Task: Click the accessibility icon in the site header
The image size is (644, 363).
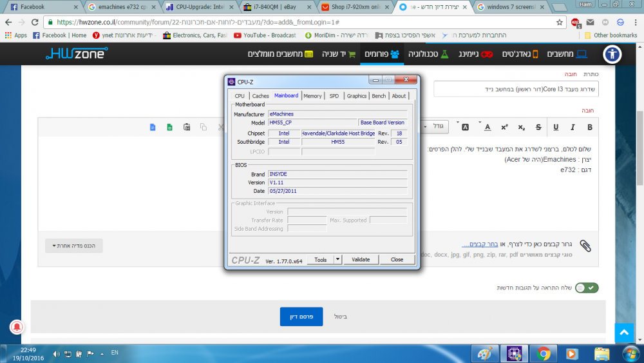Action: tap(612, 54)
